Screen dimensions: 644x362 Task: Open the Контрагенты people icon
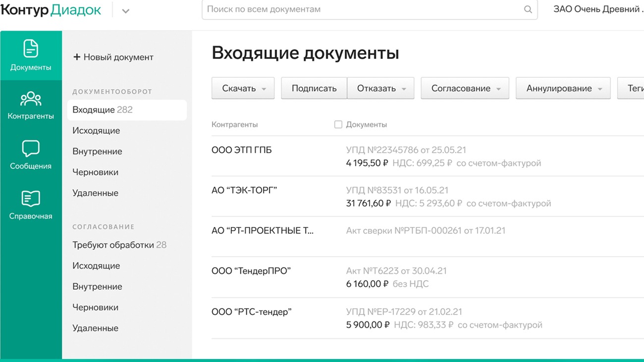(x=31, y=99)
